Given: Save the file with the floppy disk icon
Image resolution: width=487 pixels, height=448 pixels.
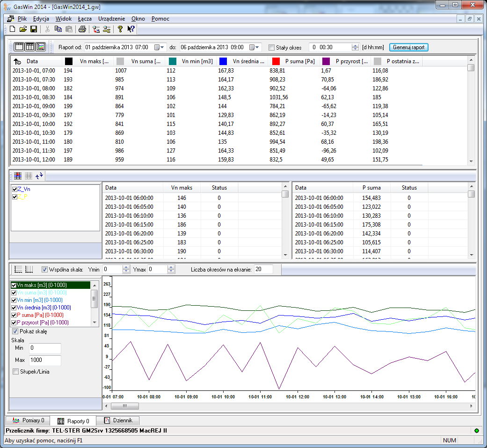Looking at the screenshot, I should tap(34, 29).
